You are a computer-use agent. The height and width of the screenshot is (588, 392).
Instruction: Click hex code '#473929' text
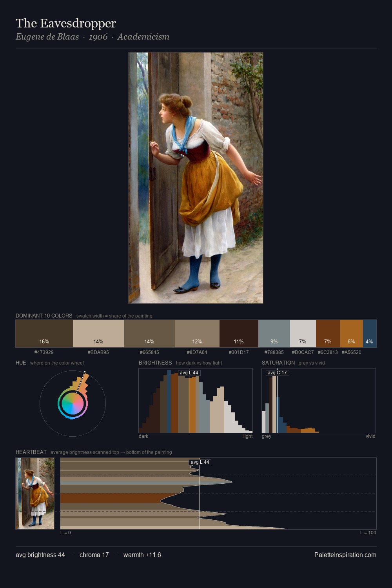point(44,352)
